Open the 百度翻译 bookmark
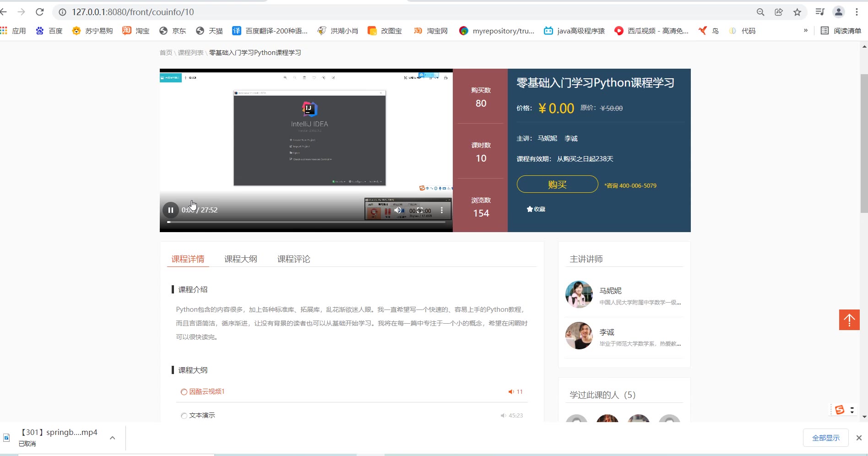This screenshot has width=868, height=456. point(270,31)
